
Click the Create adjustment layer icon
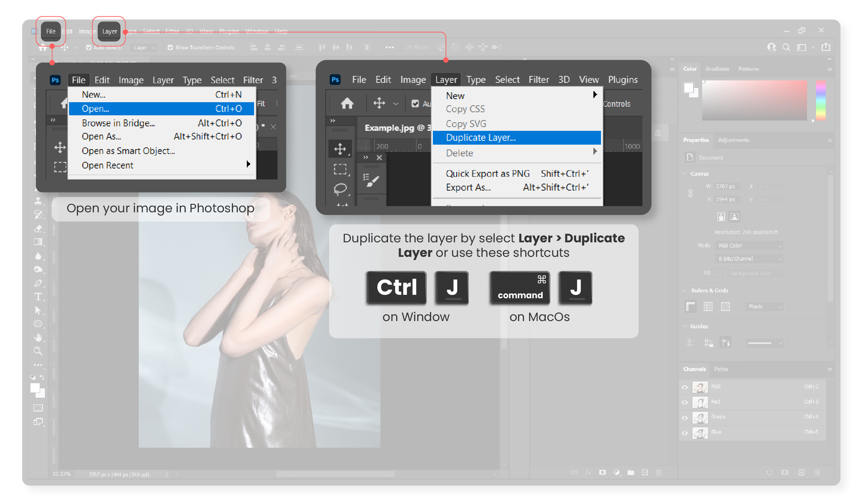click(617, 472)
